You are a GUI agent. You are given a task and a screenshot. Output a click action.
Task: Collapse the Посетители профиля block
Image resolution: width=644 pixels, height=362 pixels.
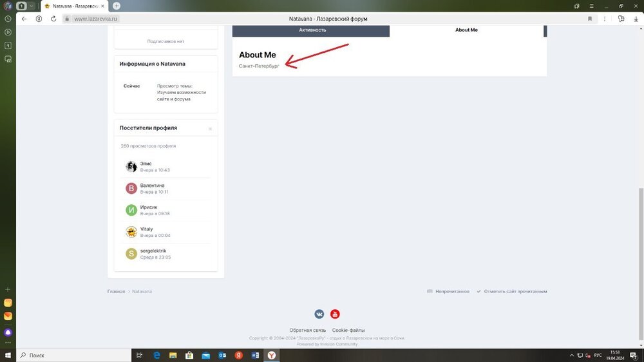pyautogui.click(x=210, y=129)
